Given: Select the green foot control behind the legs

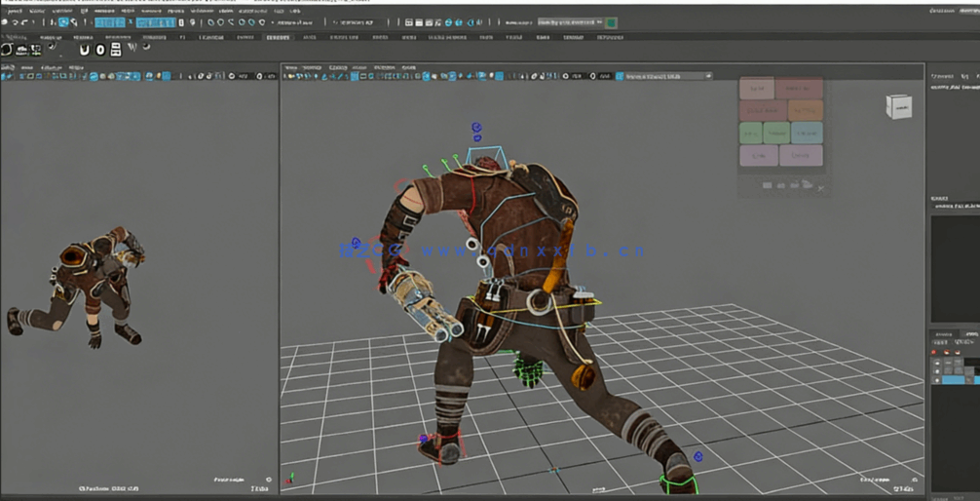Looking at the screenshot, I should pyautogui.click(x=527, y=370).
